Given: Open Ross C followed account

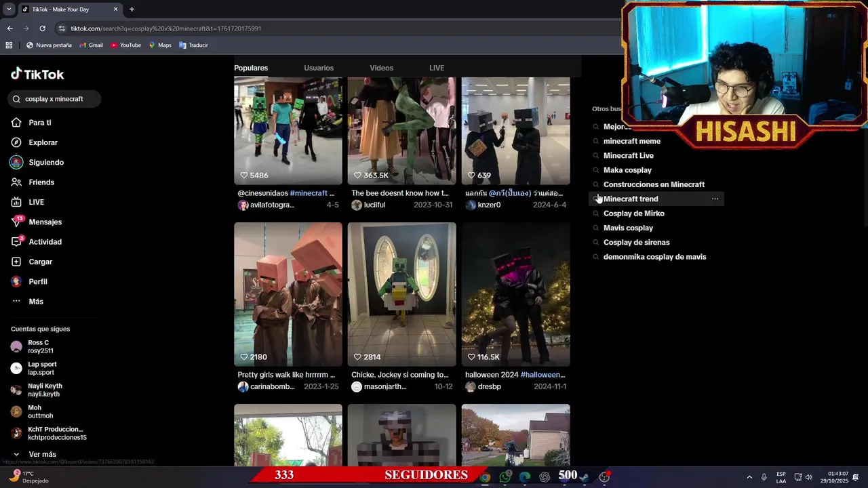Looking at the screenshot, I should [x=32, y=346].
